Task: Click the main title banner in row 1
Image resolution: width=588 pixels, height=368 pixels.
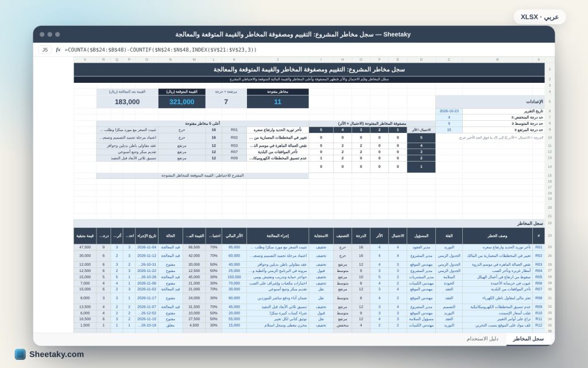Action: click(x=309, y=70)
